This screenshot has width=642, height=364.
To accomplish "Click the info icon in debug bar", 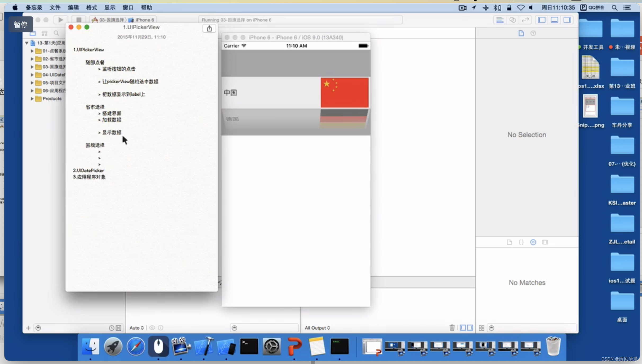I will click(x=160, y=328).
